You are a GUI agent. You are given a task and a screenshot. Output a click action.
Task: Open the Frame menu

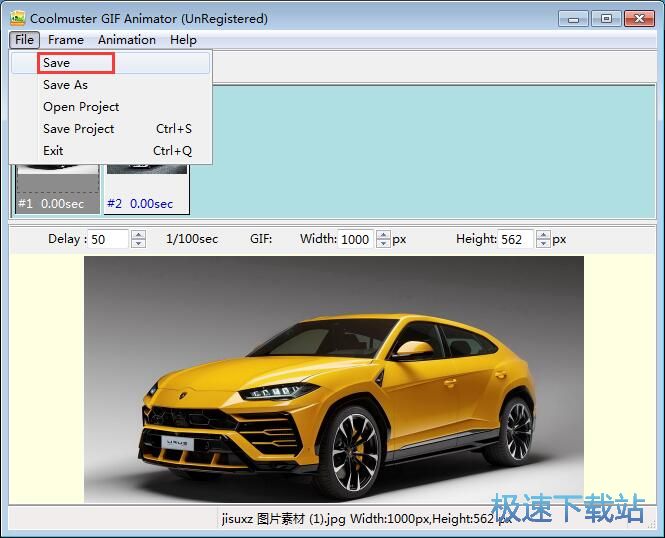pos(66,40)
